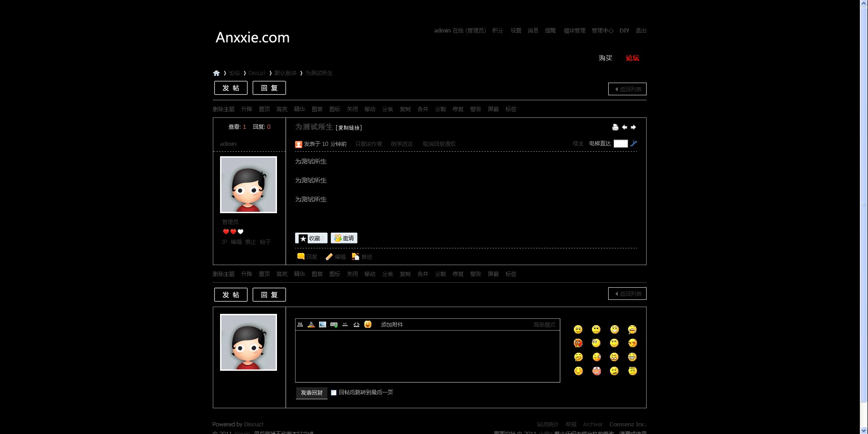
Task: Click 楼主 label beside 电梯直达
Action: 578,144
